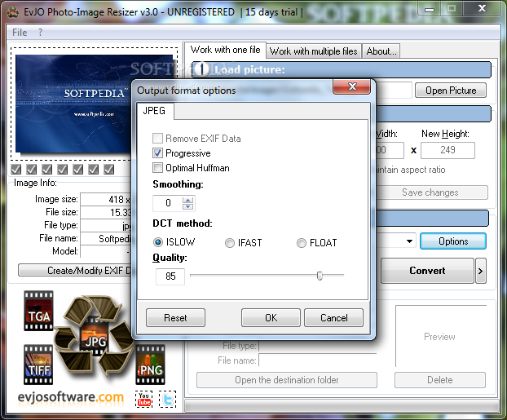This screenshot has height=420, width=507.
Task: Click the JPG format film icon
Action: (95, 337)
